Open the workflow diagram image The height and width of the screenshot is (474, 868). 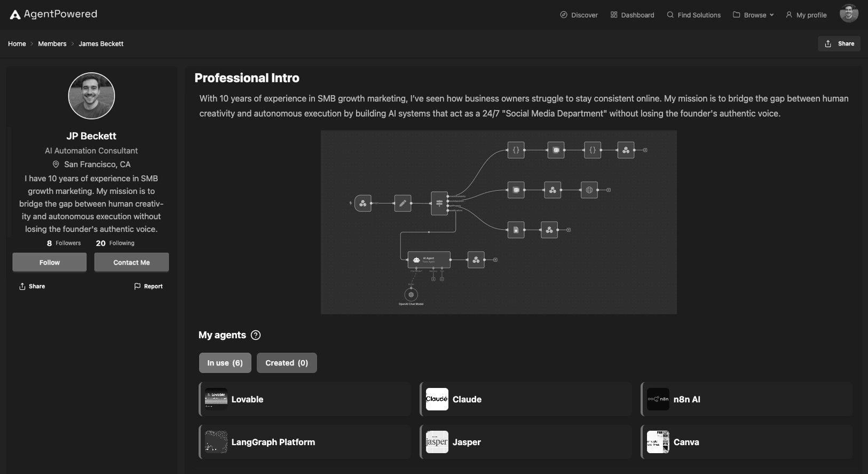[499, 222]
